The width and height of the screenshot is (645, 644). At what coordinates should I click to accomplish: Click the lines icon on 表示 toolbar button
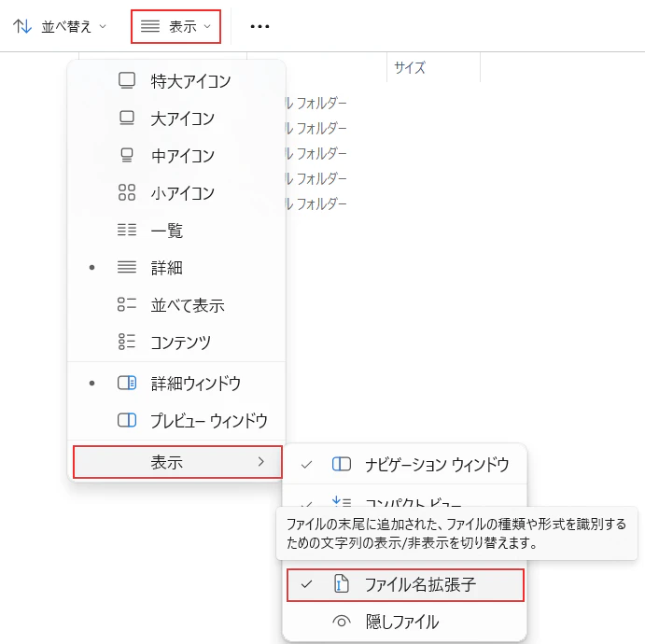pyautogui.click(x=150, y=27)
